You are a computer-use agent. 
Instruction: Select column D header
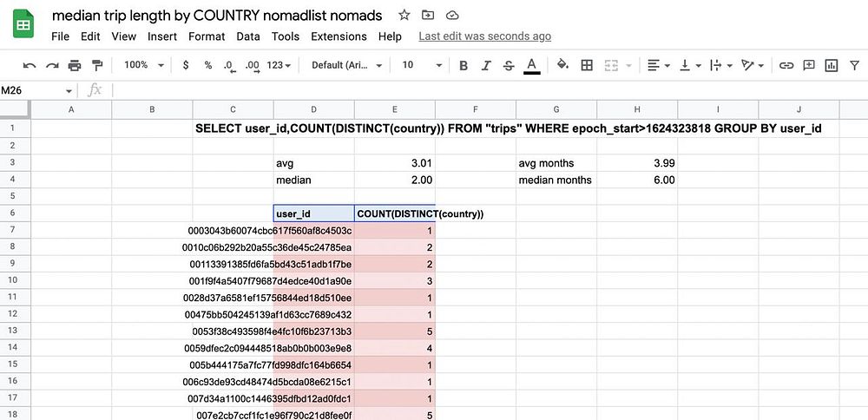[314, 110]
